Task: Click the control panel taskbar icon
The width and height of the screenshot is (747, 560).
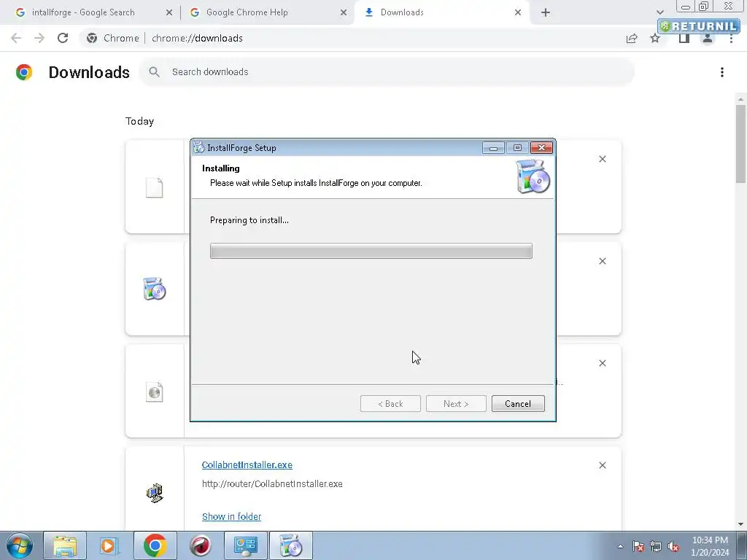Action: coord(246,545)
